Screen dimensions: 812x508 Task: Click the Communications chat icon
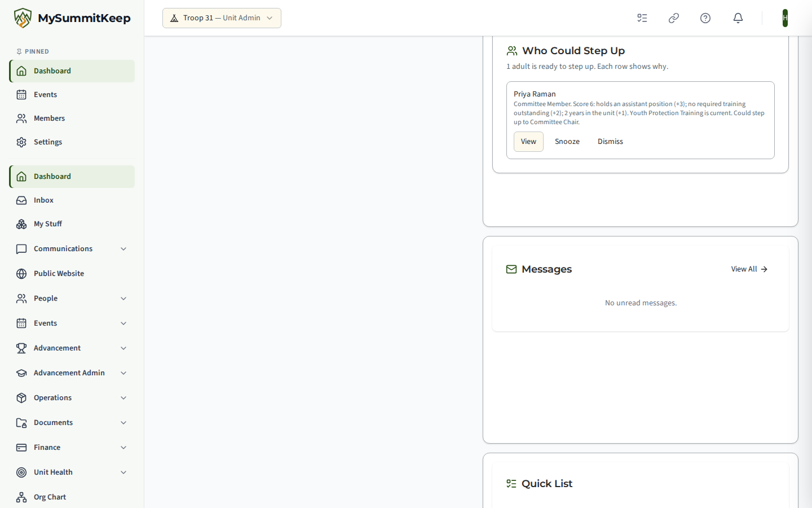21,249
